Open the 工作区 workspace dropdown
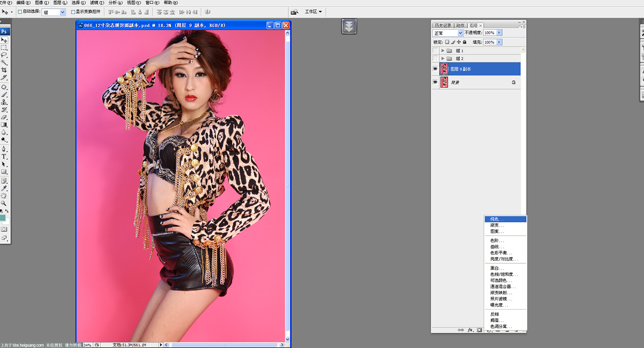Viewport: 644px width, 348px height. (313, 12)
